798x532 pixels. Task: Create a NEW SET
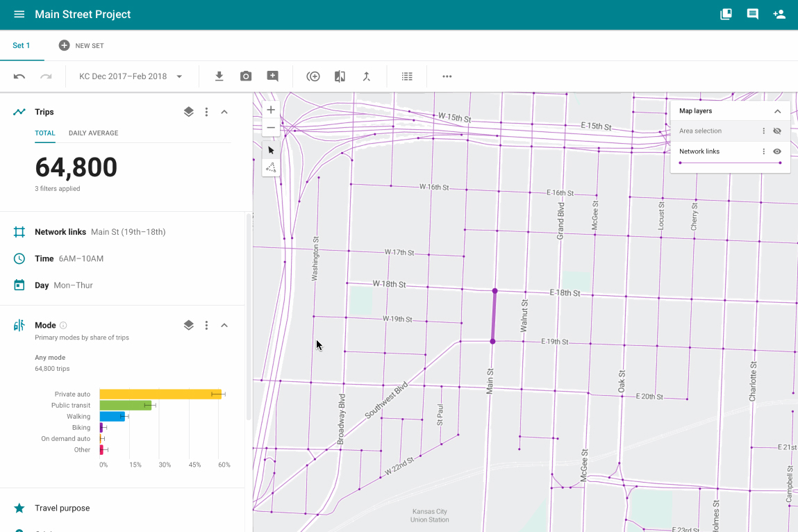click(81, 45)
